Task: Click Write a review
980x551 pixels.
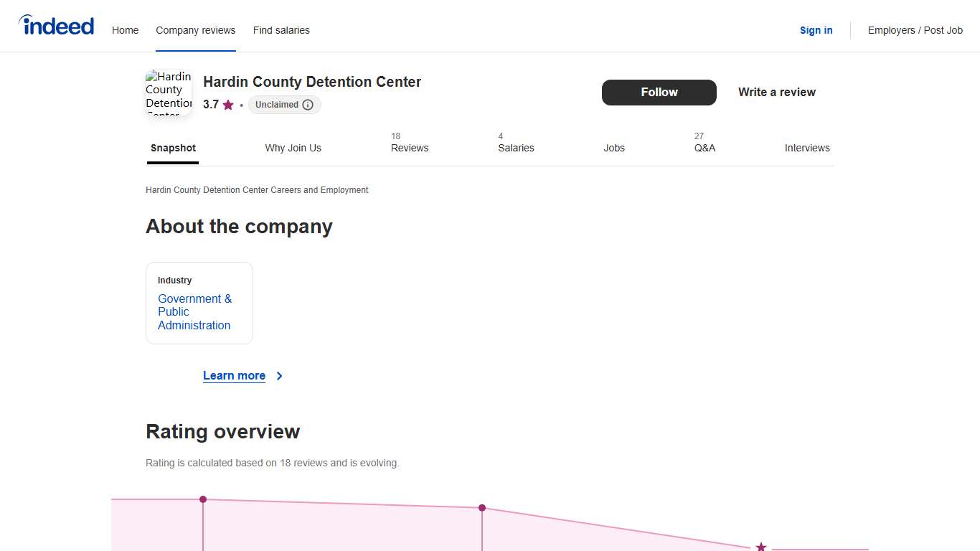Action: click(x=777, y=93)
